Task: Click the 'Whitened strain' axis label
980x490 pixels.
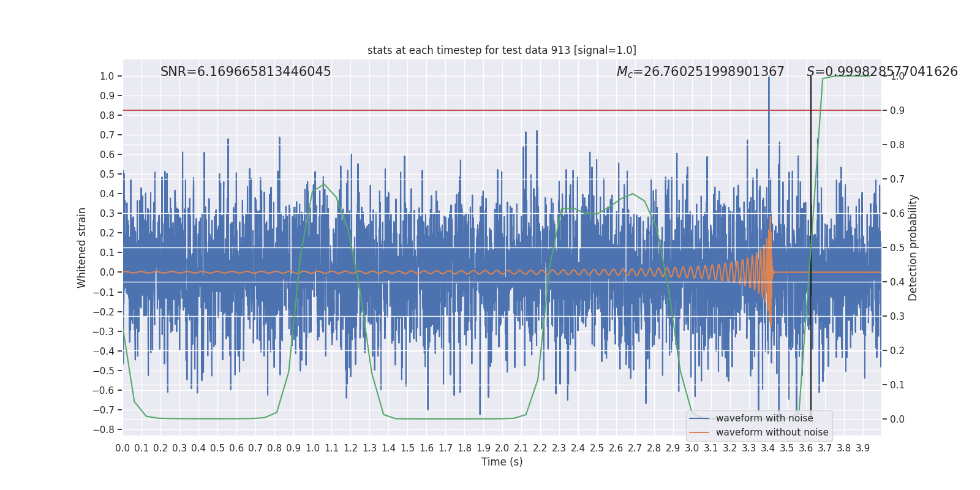Action: pyautogui.click(x=82, y=247)
